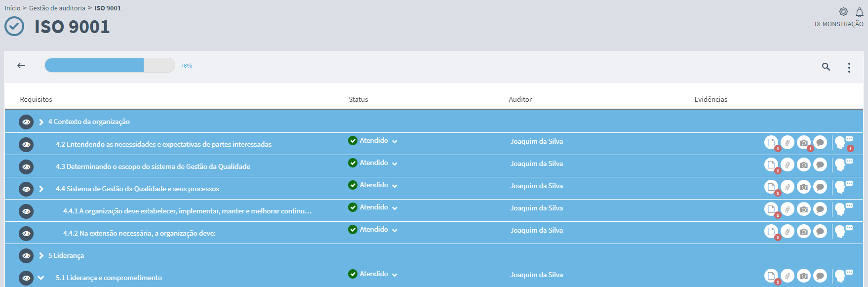Toggle eye visibility for 5 Liderança
Viewport: 868px width, 287px height.
(x=26, y=256)
